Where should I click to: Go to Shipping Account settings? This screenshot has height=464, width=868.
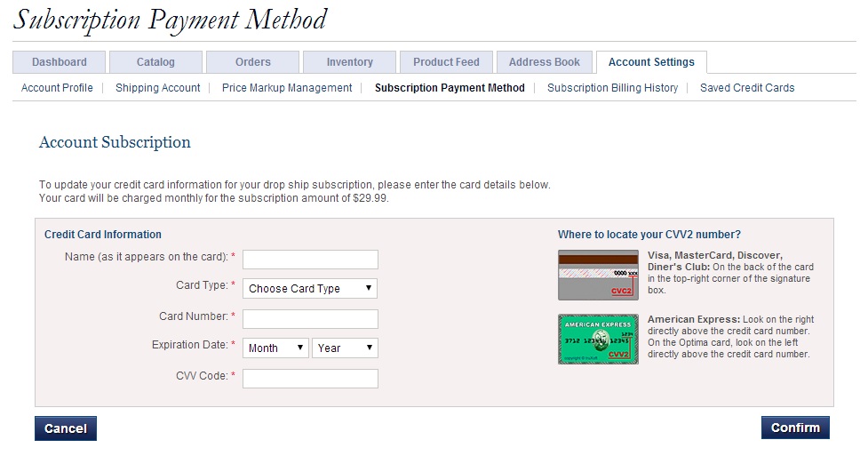(158, 88)
